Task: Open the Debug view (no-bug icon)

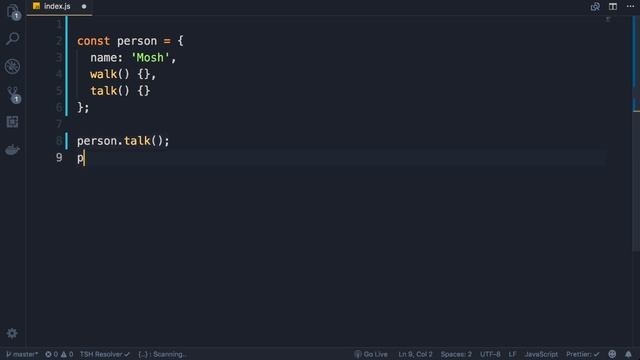Action: coord(13,67)
